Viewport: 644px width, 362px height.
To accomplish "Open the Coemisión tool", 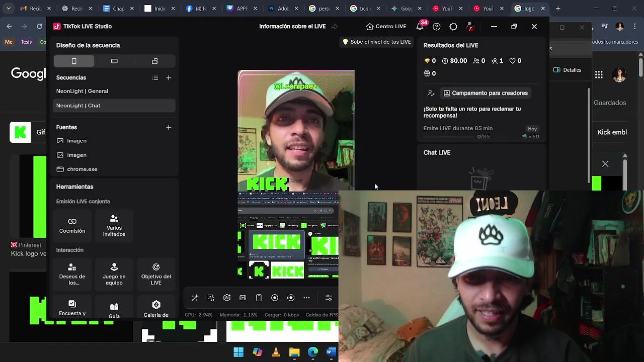I will [72, 226].
